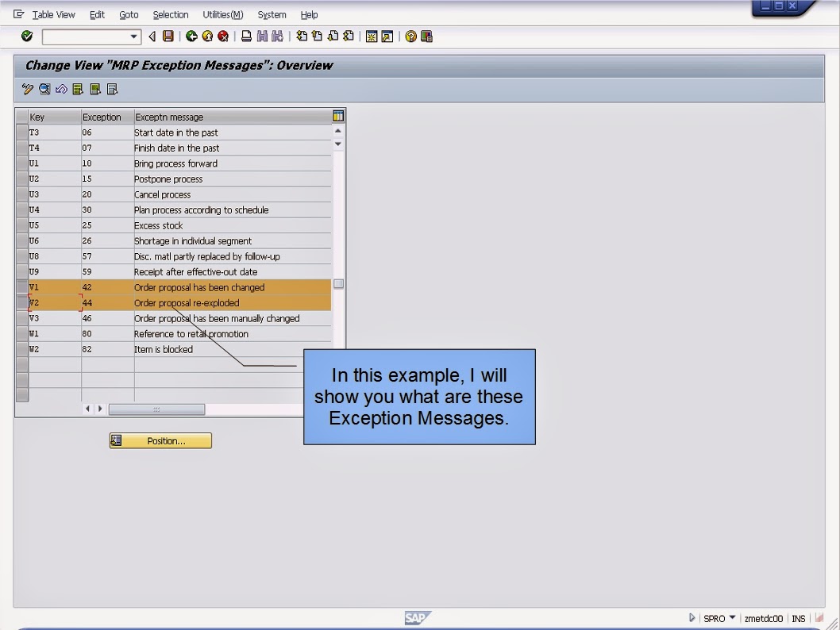Click the 'Excess stock' message cell
840x630 pixels.
click(x=233, y=225)
